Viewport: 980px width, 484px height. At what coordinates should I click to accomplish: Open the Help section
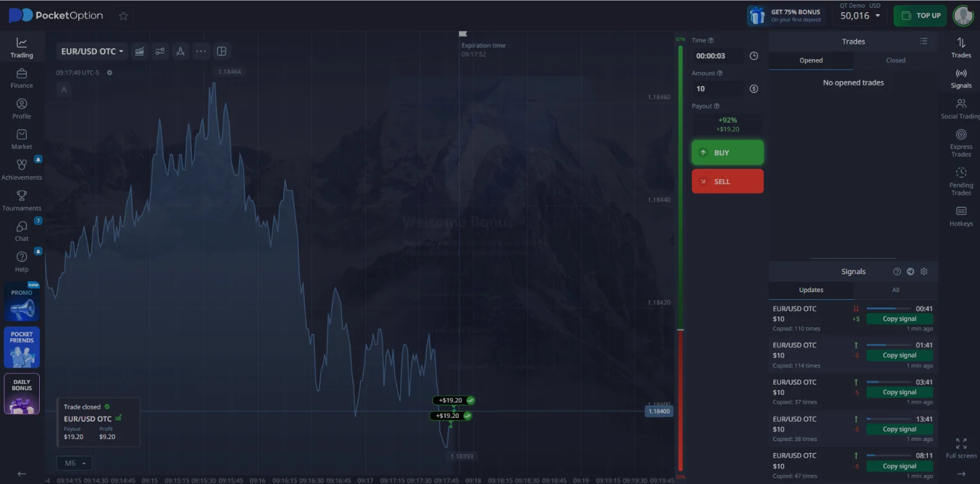point(22,261)
